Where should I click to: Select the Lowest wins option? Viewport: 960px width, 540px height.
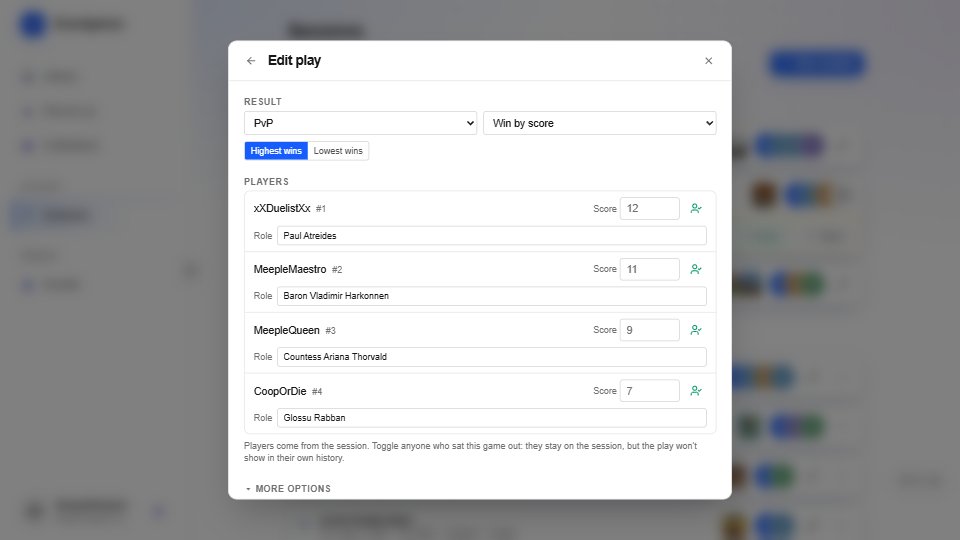(x=338, y=151)
